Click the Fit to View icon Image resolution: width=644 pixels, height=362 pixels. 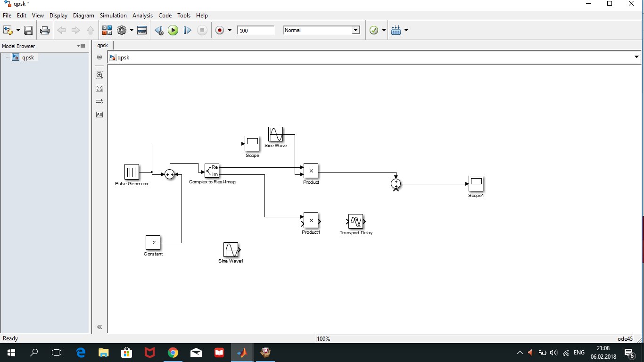click(x=99, y=88)
